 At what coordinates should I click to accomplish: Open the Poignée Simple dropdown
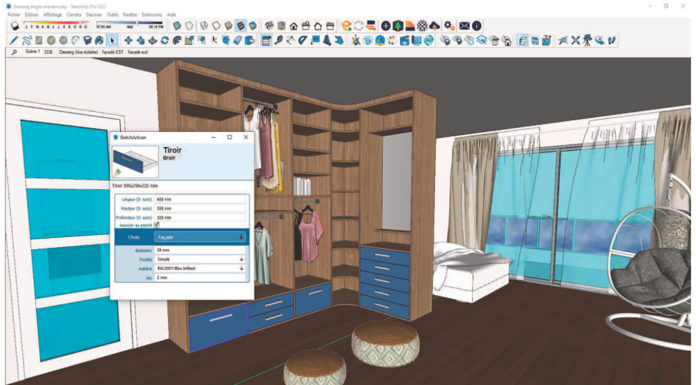(200, 259)
